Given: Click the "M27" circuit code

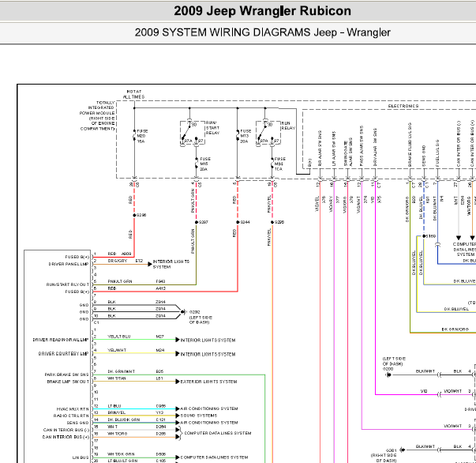Looking at the screenshot, I should click(x=160, y=337).
